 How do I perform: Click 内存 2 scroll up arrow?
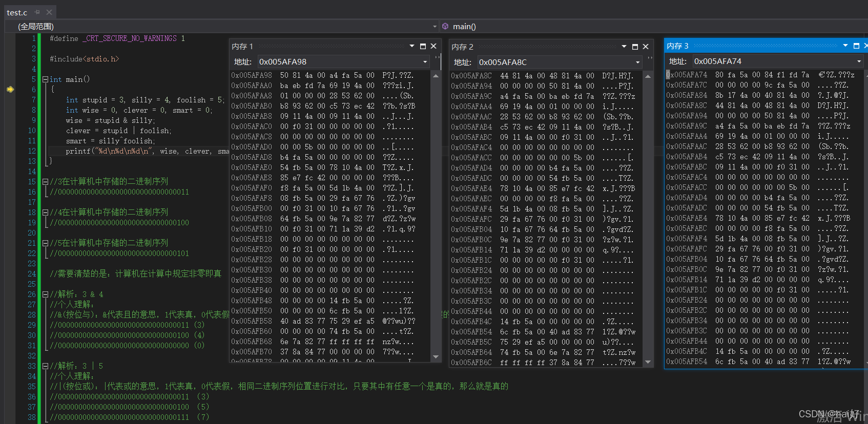point(648,76)
